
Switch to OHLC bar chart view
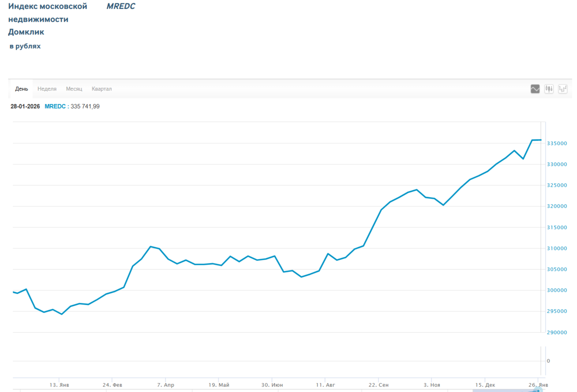coord(562,89)
